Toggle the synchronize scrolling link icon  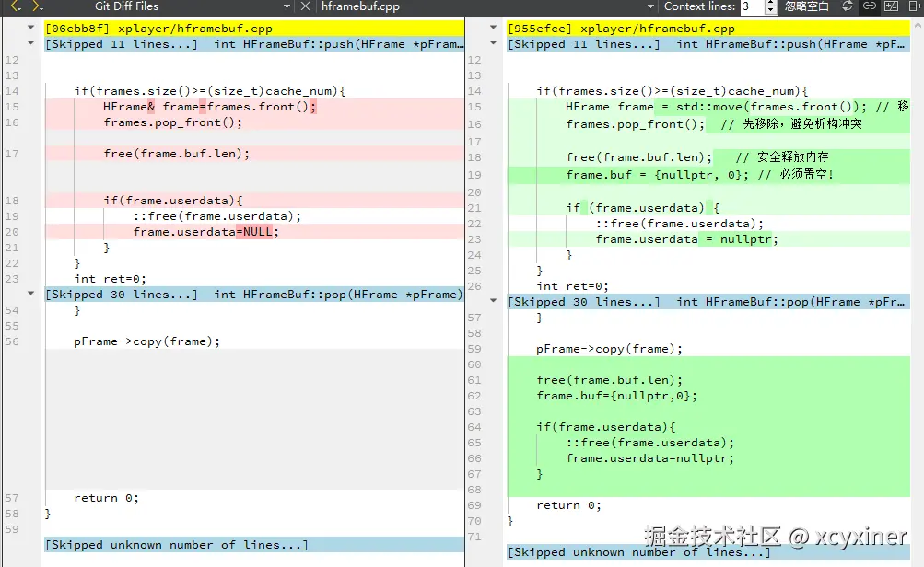(x=870, y=6)
